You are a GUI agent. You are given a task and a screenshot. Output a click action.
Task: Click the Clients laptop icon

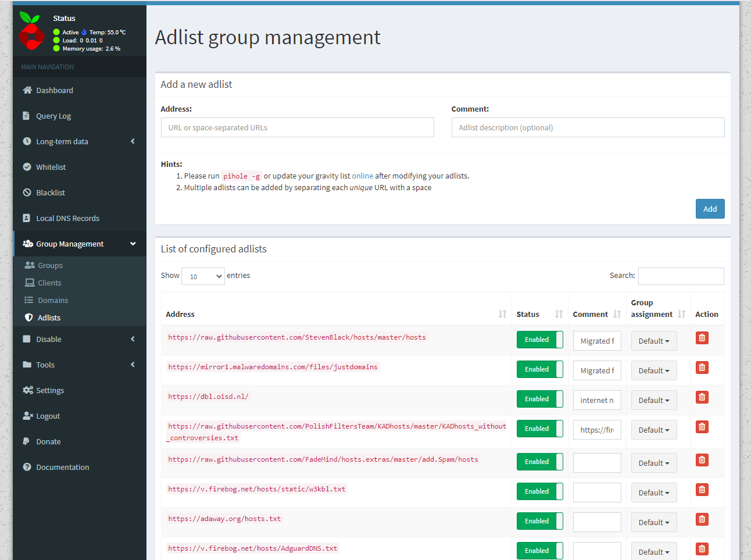point(30,283)
